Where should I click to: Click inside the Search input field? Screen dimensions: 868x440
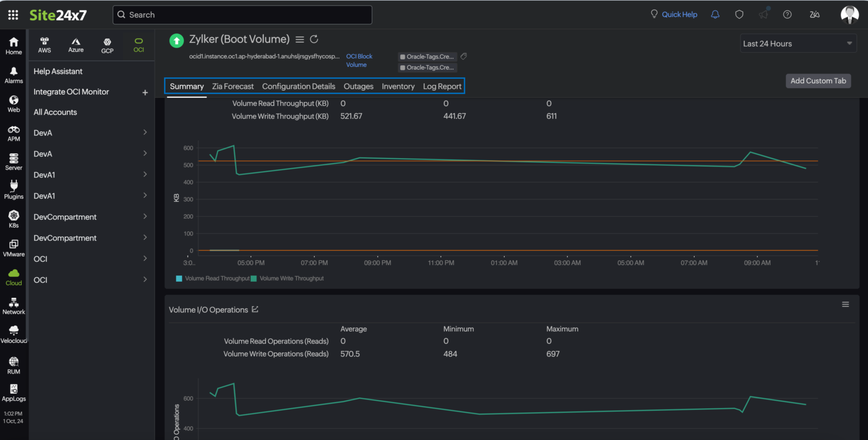pyautogui.click(x=243, y=14)
